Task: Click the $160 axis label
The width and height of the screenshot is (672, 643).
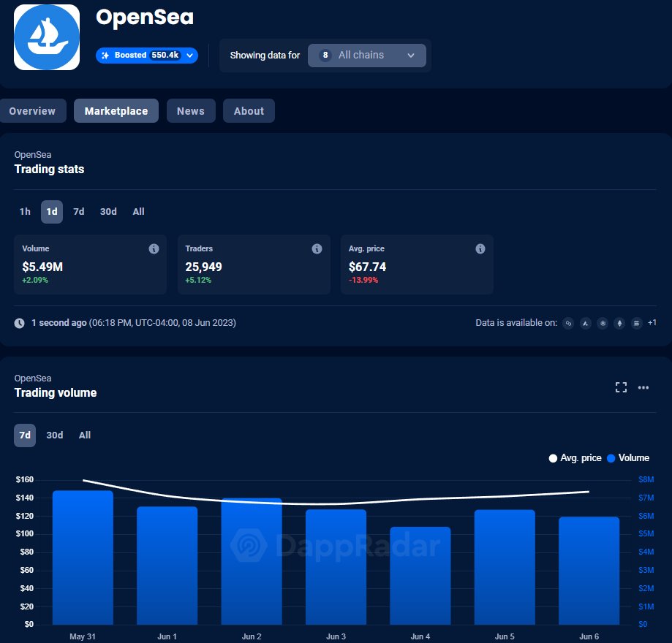Action: (24, 479)
